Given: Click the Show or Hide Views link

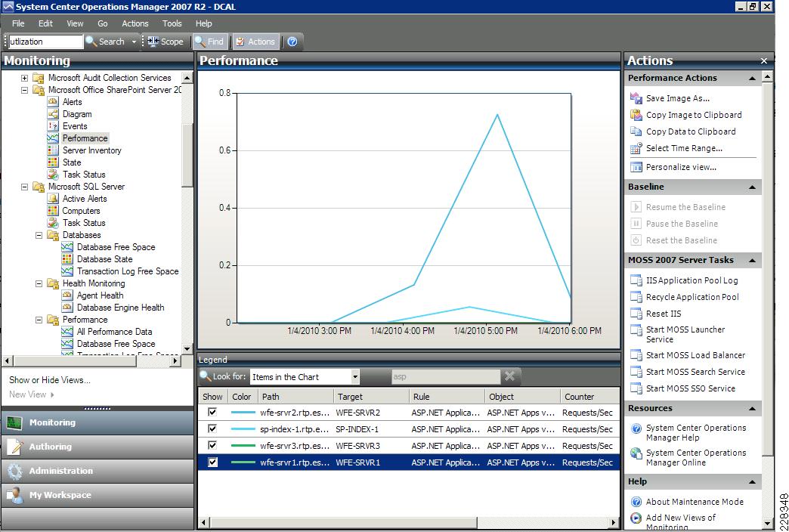Looking at the screenshot, I should 50,380.
